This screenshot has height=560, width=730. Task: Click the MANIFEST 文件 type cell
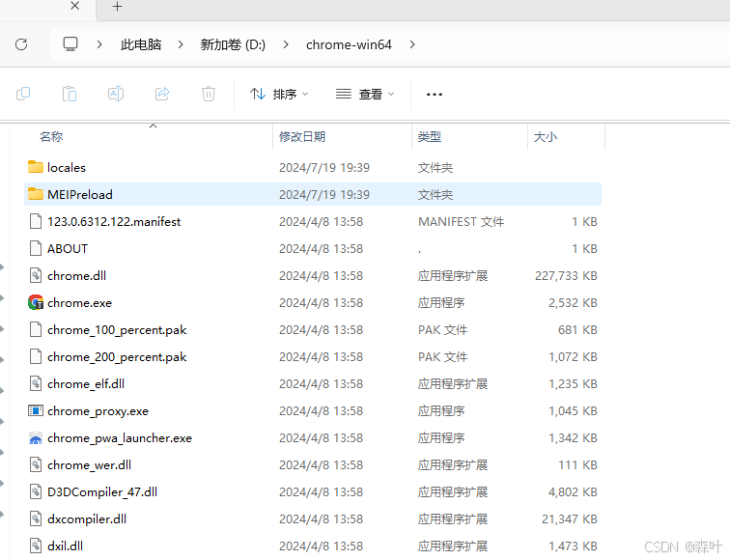tap(461, 221)
